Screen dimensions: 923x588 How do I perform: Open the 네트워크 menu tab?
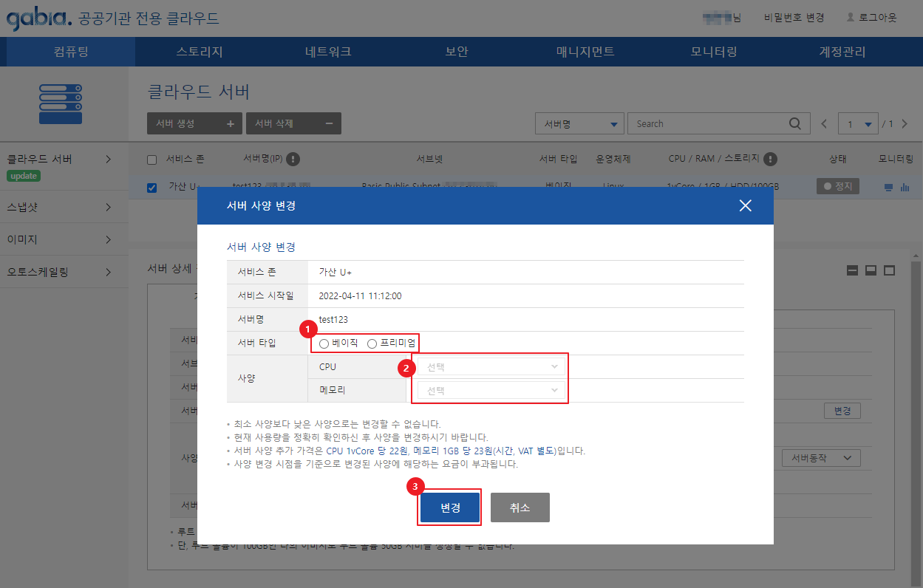point(328,52)
